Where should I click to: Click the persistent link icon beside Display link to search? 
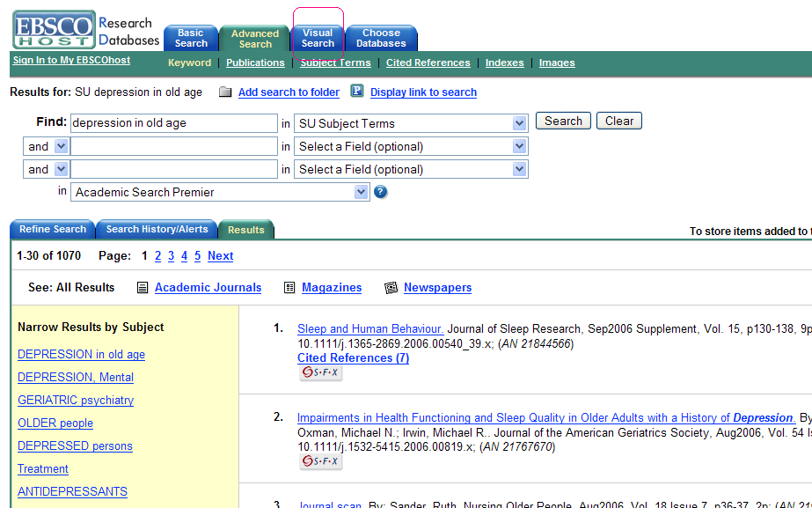[357, 91]
